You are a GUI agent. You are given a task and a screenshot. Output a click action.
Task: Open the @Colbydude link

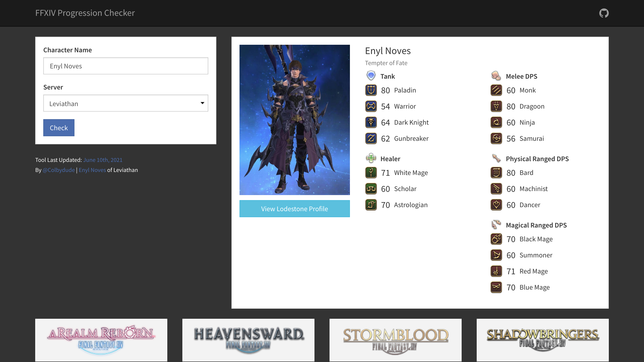click(59, 170)
